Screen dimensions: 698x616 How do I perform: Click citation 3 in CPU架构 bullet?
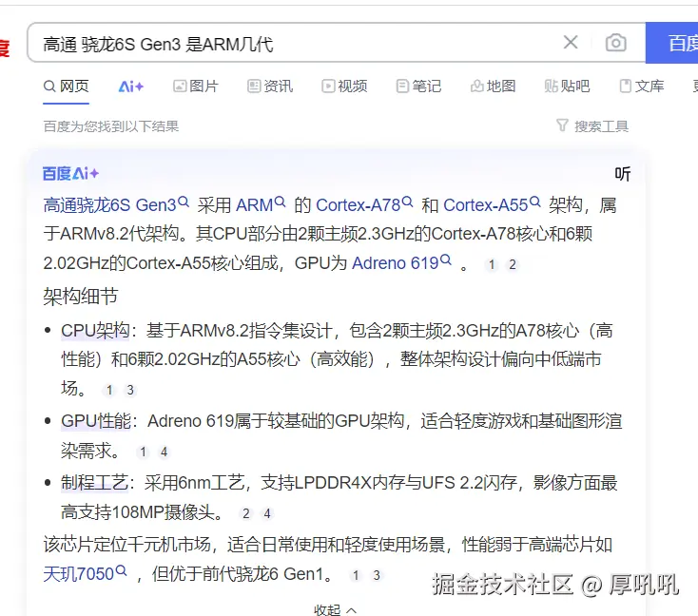point(130,391)
